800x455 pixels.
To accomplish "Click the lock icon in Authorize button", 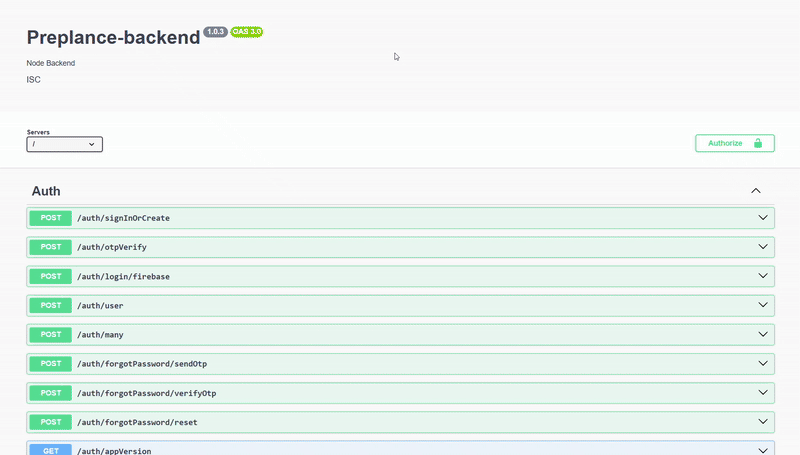I will click(758, 143).
